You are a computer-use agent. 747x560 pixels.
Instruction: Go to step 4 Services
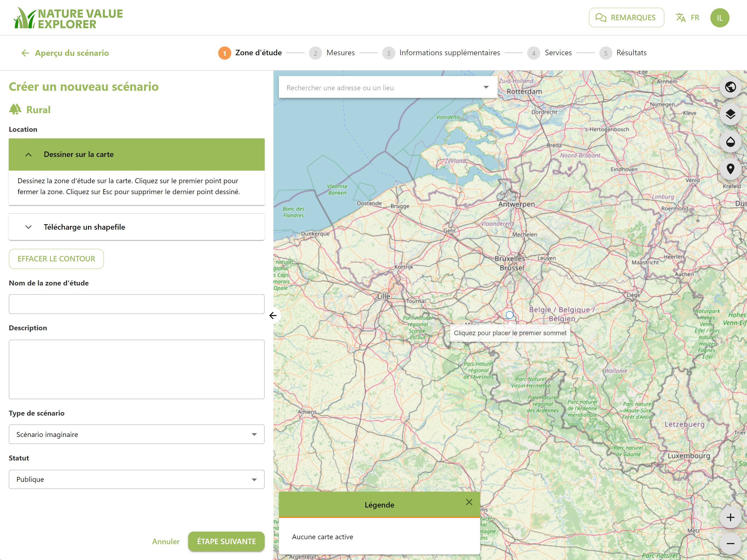549,53
